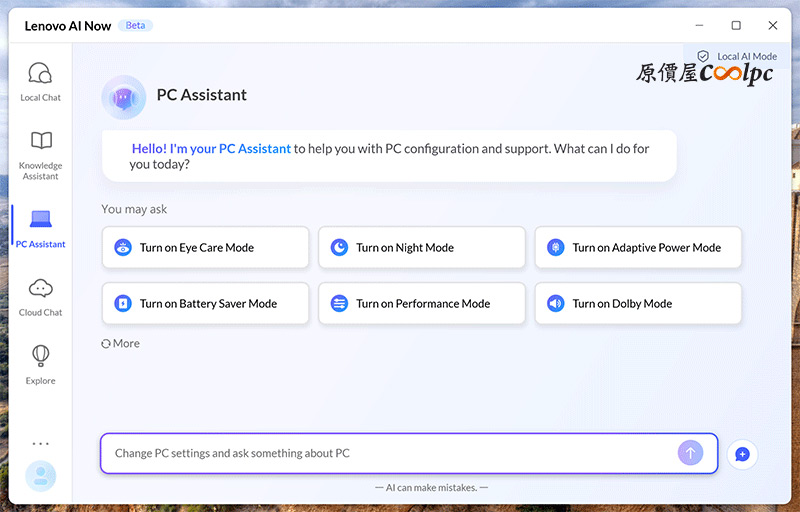Maximize the Lenovo AI Now window
This screenshot has width=800, height=512.
[x=736, y=25]
